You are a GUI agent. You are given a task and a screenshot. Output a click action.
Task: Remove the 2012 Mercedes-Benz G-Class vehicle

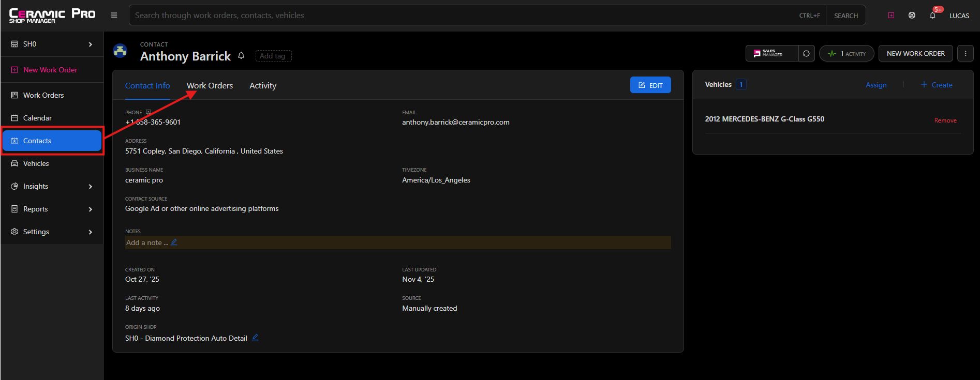click(945, 120)
